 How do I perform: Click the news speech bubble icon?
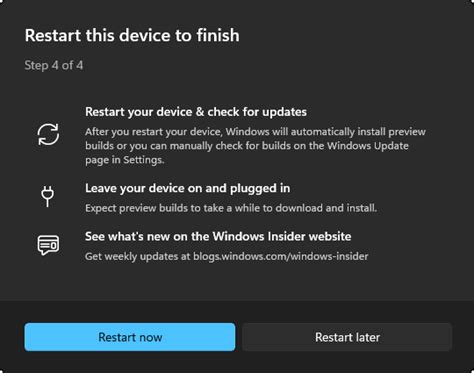48,245
